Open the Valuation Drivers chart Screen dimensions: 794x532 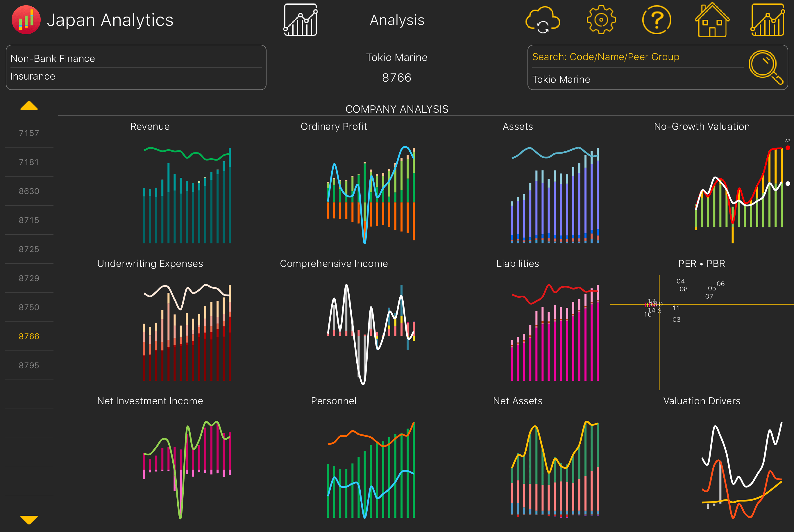[x=742, y=470]
